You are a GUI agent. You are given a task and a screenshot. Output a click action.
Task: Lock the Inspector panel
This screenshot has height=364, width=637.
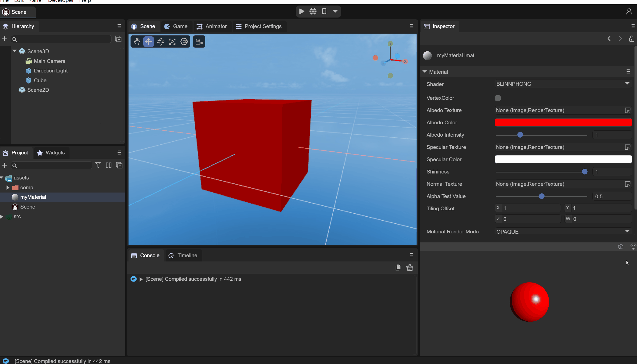pyautogui.click(x=631, y=39)
